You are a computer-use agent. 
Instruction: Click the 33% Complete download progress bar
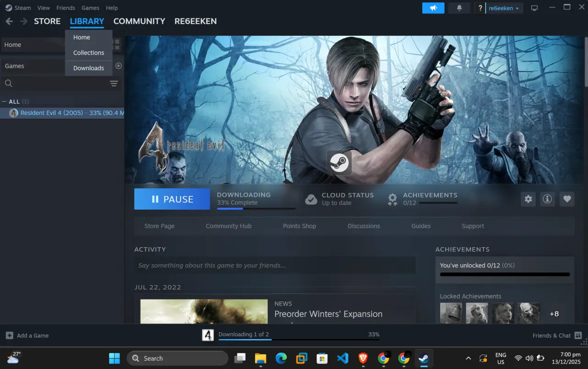[x=256, y=209]
